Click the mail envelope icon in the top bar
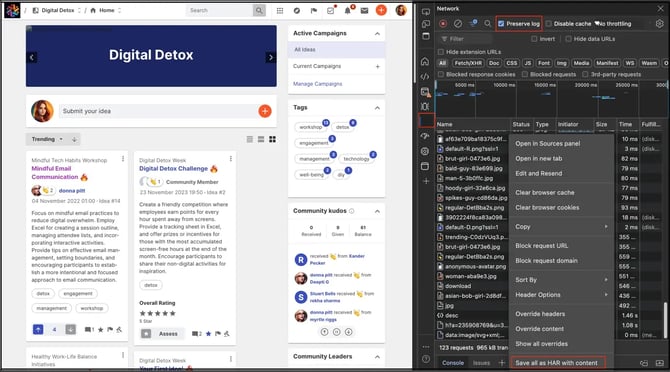The width and height of the screenshot is (670, 372). pyautogui.click(x=364, y=11)
